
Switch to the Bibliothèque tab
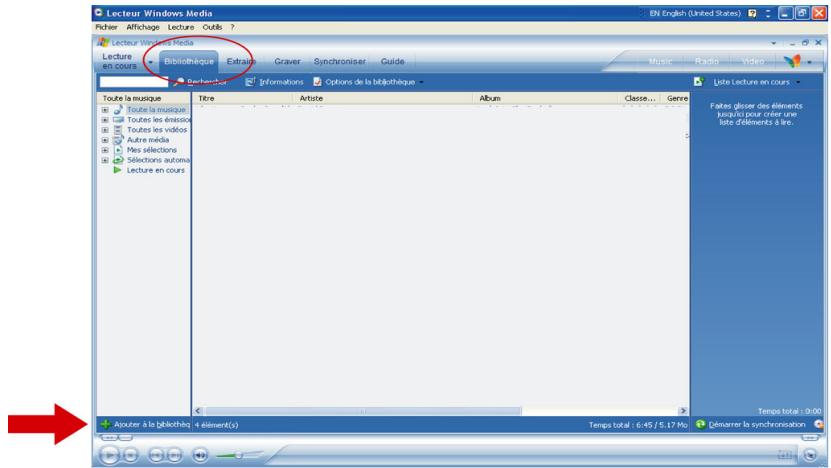(189, 61)
